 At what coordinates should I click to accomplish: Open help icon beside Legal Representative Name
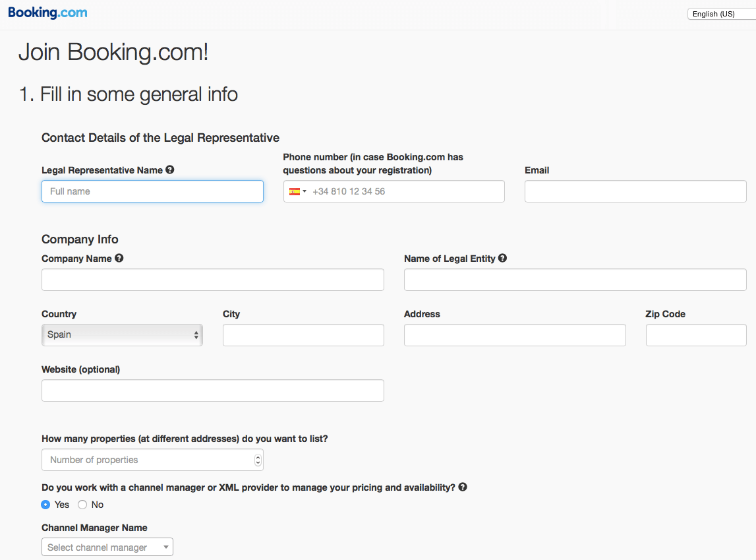point(169,170)
